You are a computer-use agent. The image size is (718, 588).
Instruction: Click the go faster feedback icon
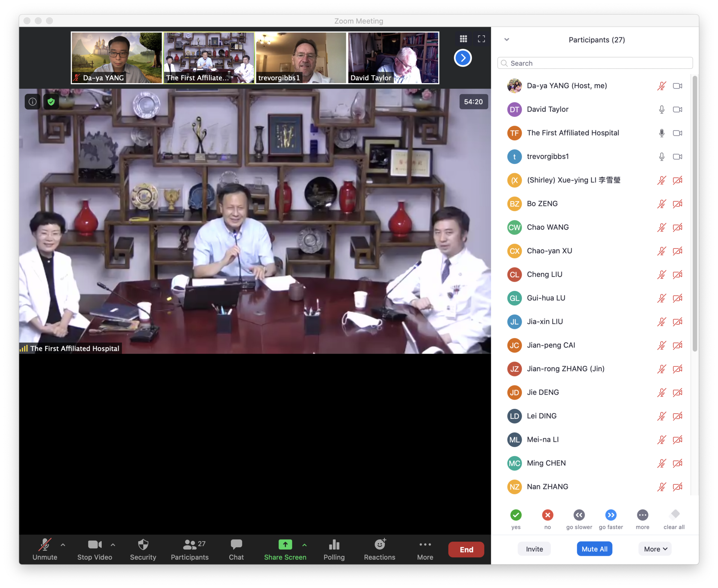pyautogui.click(x=611, y=515)
